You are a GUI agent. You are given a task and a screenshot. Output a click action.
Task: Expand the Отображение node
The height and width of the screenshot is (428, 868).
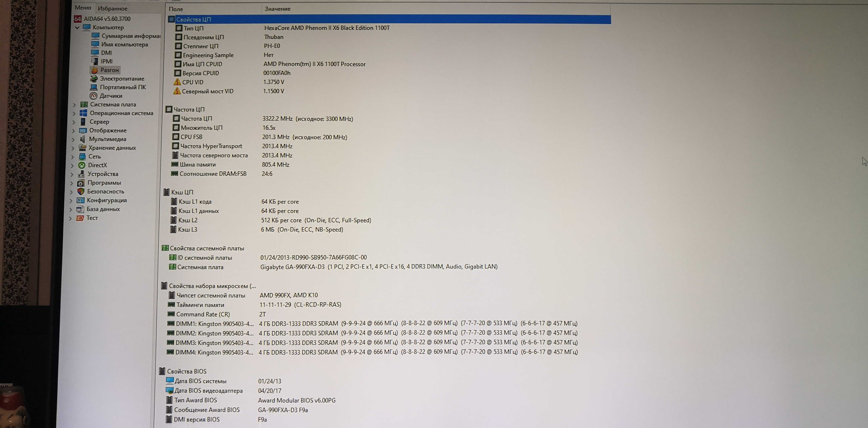(73, 131)
